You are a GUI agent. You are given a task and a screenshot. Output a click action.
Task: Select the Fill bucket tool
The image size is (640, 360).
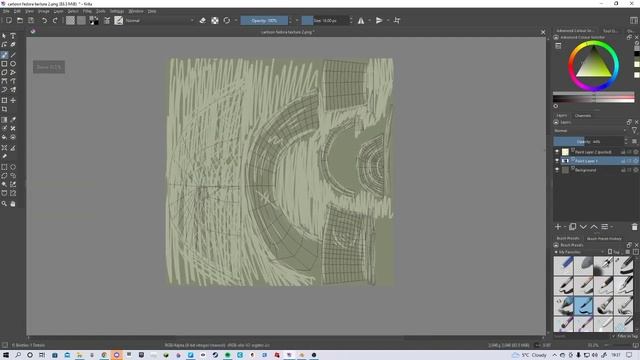[x=4, y=137]
